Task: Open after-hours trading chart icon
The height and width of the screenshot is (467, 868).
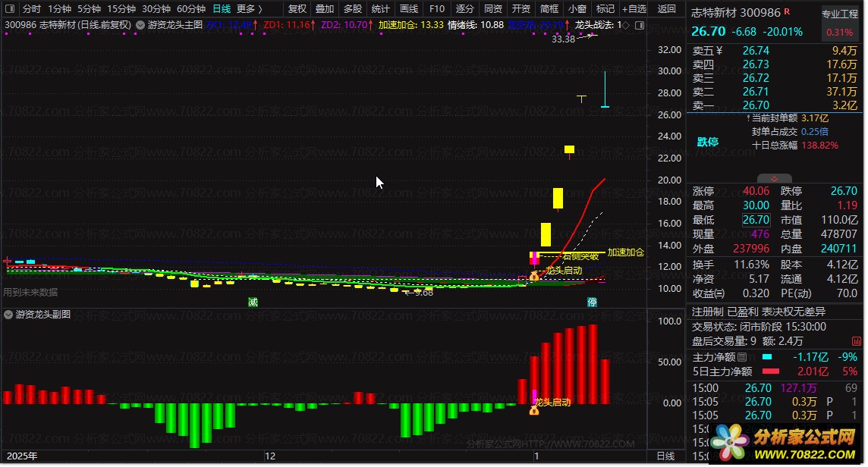Action: tap(856, 341)
